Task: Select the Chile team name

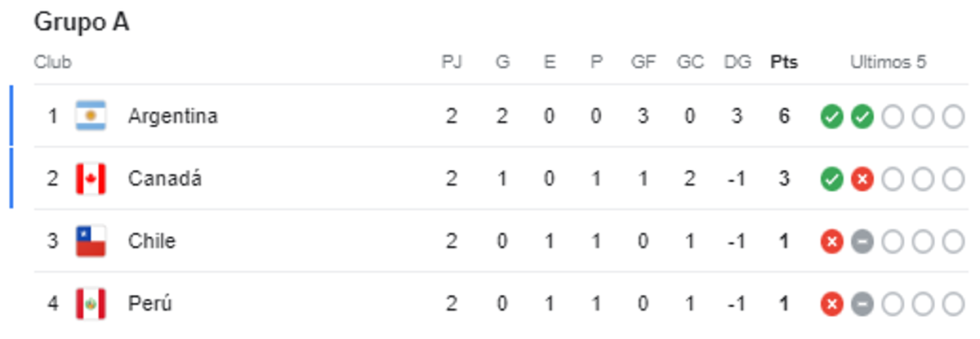Action: point(151,242)
